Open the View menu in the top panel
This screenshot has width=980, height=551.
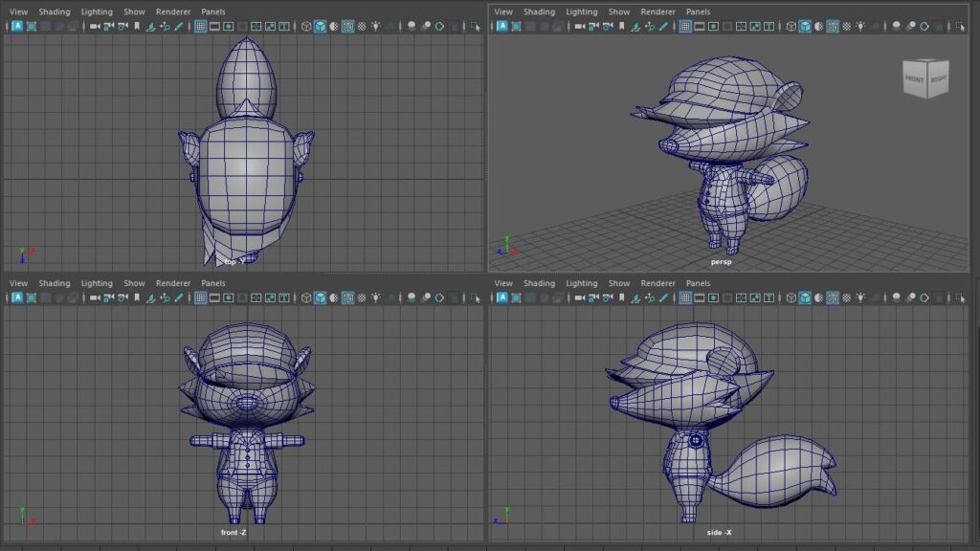[x=18, y=11]
